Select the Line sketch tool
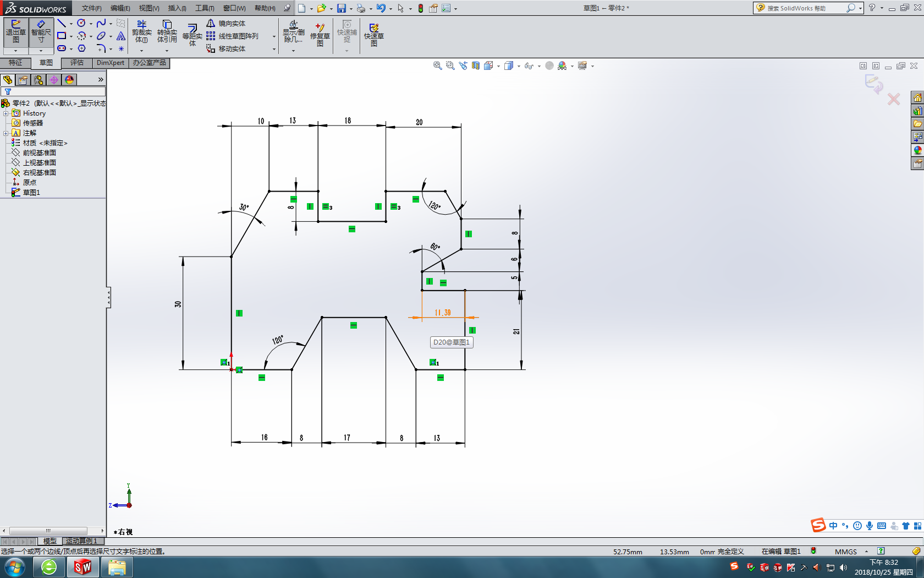Screen dimensions: 924x578 62,23
